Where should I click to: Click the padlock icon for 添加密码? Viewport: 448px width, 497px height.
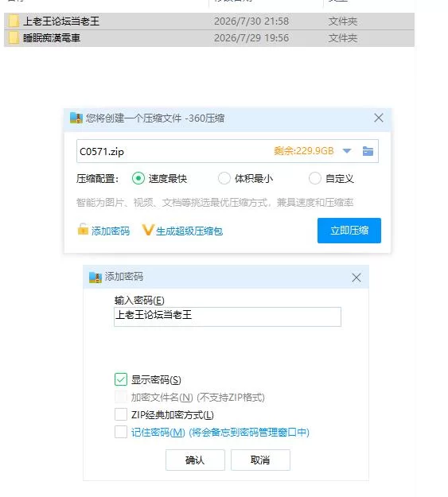coord(83,230)
